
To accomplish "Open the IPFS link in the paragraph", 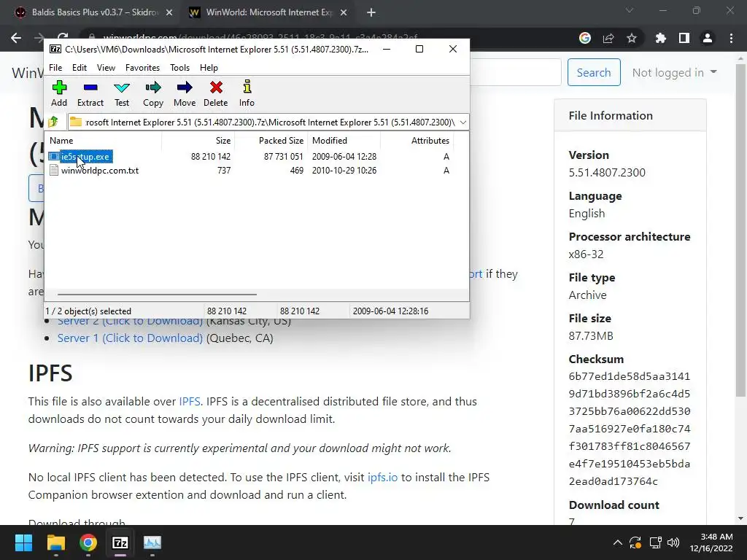I will (x=190, y=402).
